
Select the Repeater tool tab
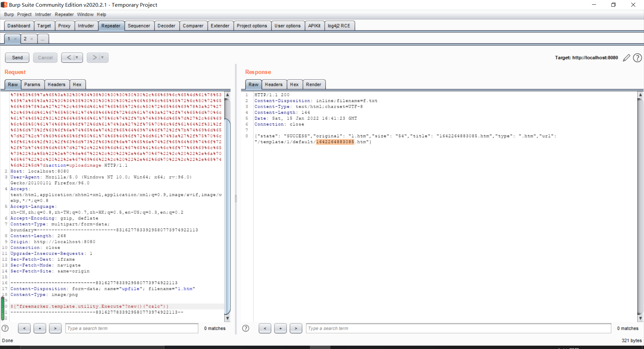111,26
